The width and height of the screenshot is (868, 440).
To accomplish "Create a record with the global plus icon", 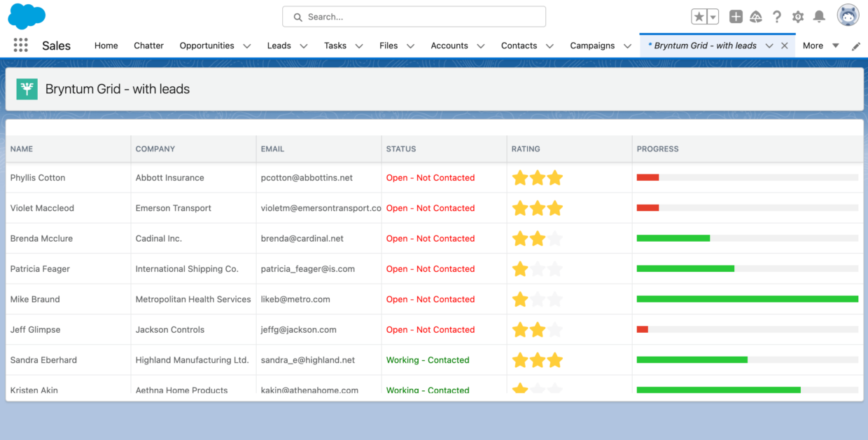I will (736, 17).
